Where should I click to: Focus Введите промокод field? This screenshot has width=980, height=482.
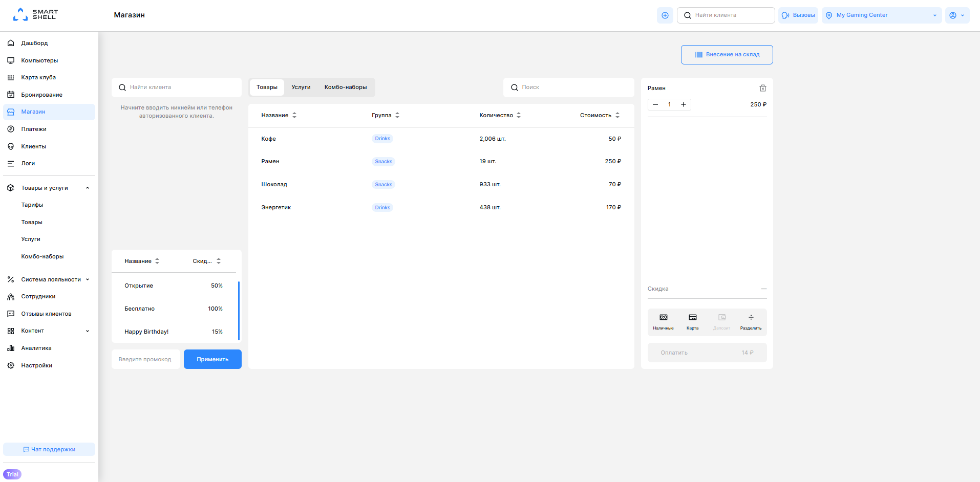point(146,359)
